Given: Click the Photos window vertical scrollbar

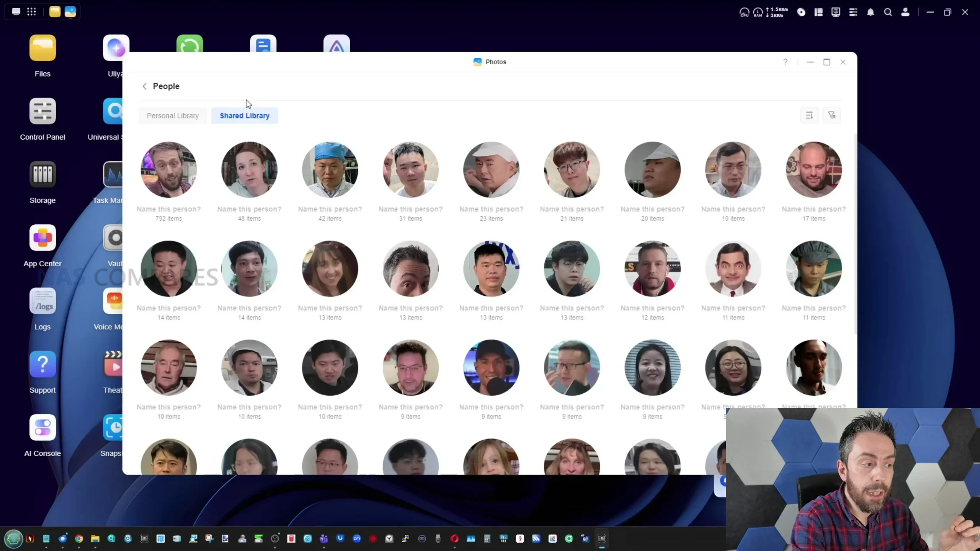Looking at the screenshot, I should 855,233.
